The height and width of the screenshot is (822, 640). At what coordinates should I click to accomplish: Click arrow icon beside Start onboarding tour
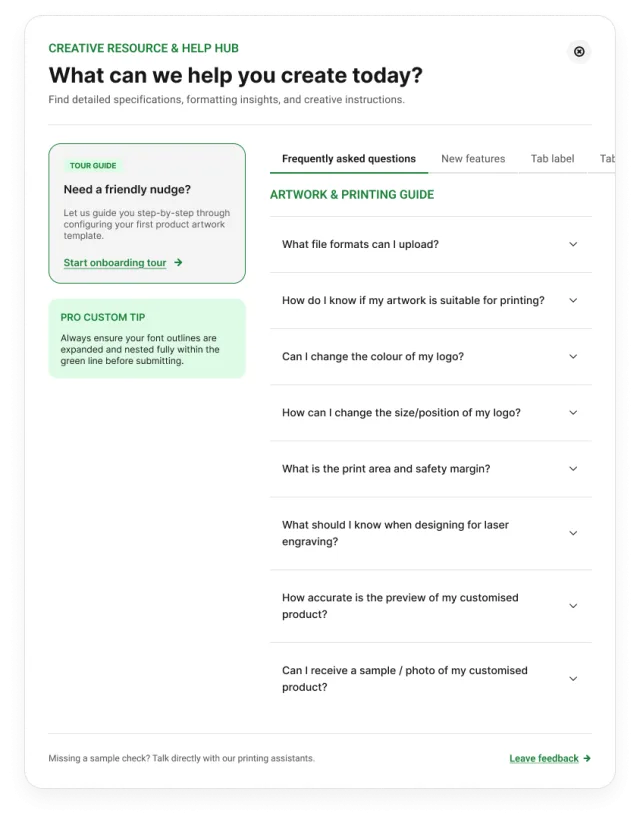click(178, 262)
